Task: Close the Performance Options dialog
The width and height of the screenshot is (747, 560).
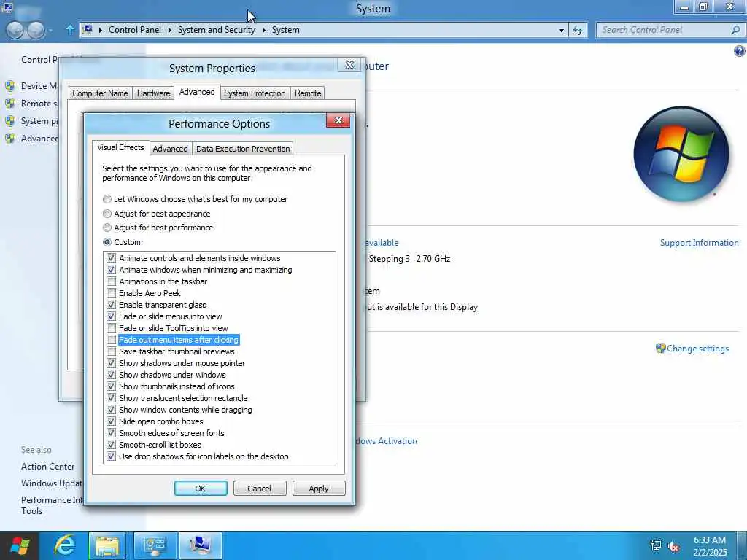Action: point(338,120)
